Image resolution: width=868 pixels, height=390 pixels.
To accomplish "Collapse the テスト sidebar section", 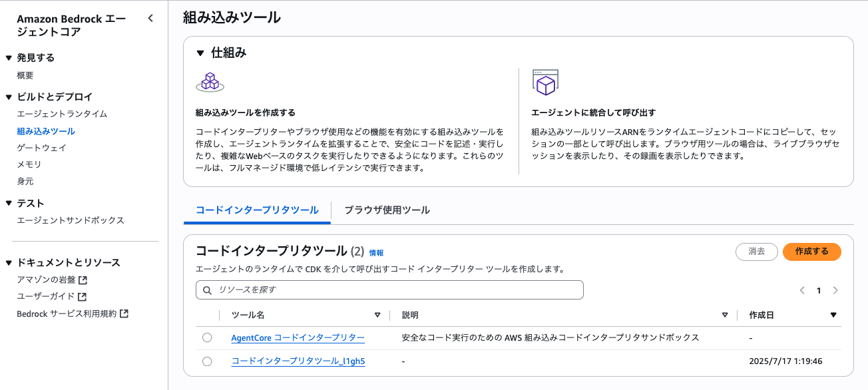I will coord(9,203).
